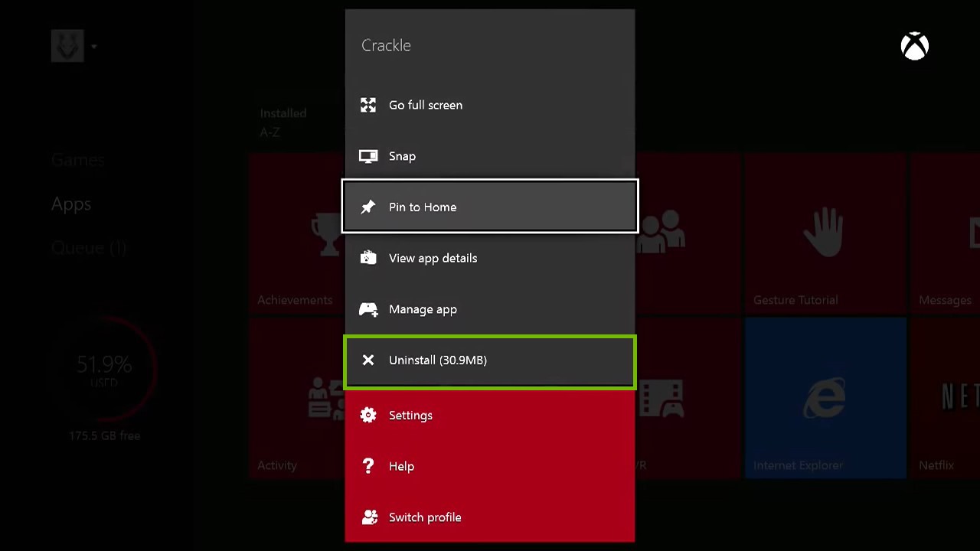Image resolution: width=980 pixels, height=551 pixels.
Task: Click the Go full screen icon
Action: [x=368, y=105]
